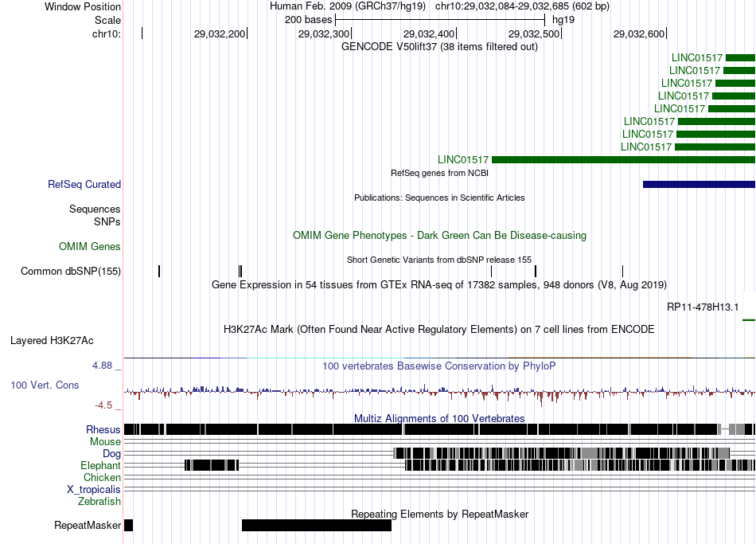Click the 4.88 PhyloP upper limit value
This screenshot has height=544, width=756.
click(102, 366)
